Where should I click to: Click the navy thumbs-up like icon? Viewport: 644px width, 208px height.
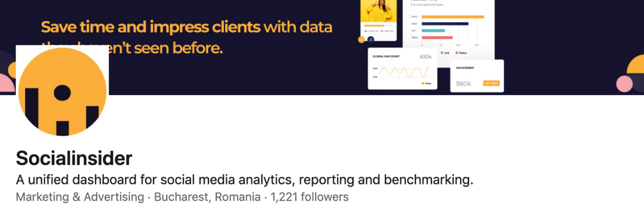pyautogui.click(x=371, y=39)
